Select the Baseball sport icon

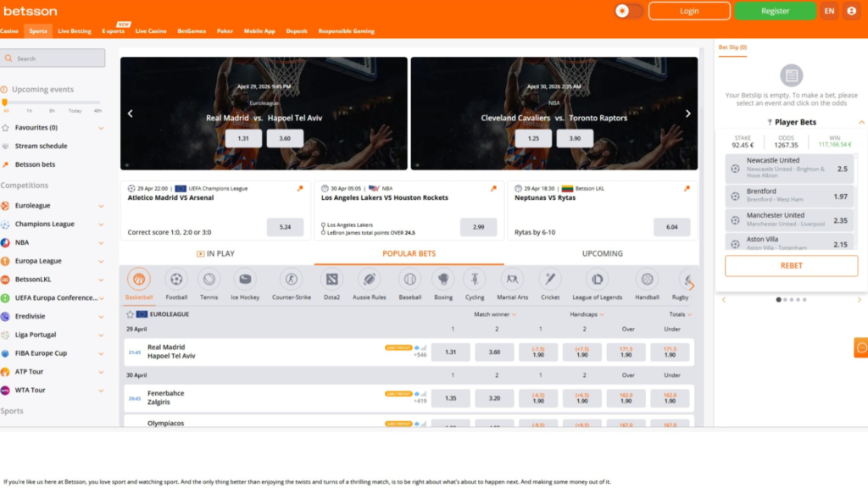pyautogui.click(x=409, y=280)
